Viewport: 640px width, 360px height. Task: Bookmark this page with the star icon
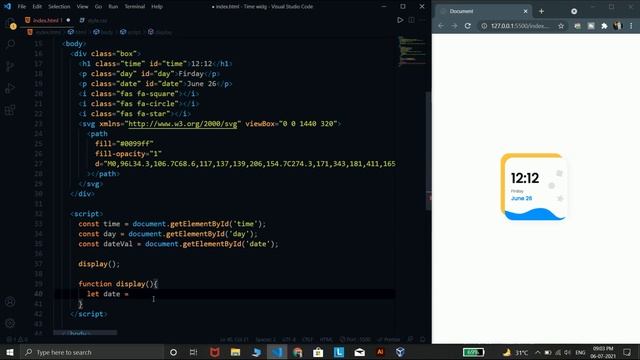point(561,26)
